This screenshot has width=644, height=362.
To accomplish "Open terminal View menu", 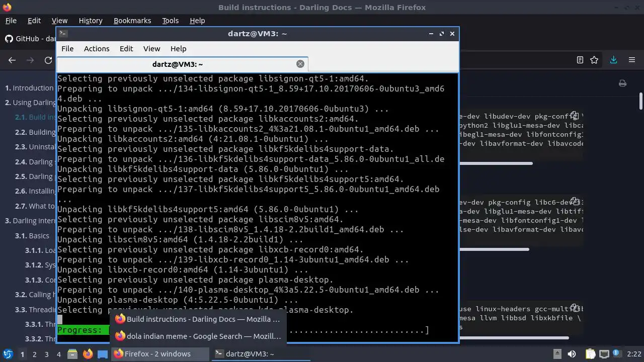I will [x=151, y=49].
